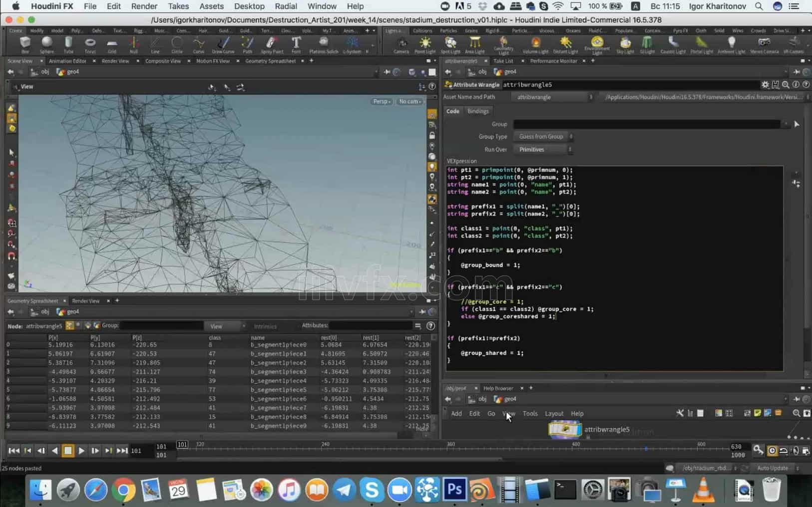Open the parameter pane help icon
Image resolution: width=812 pixels, height=507 pixels.
[806, 84]
